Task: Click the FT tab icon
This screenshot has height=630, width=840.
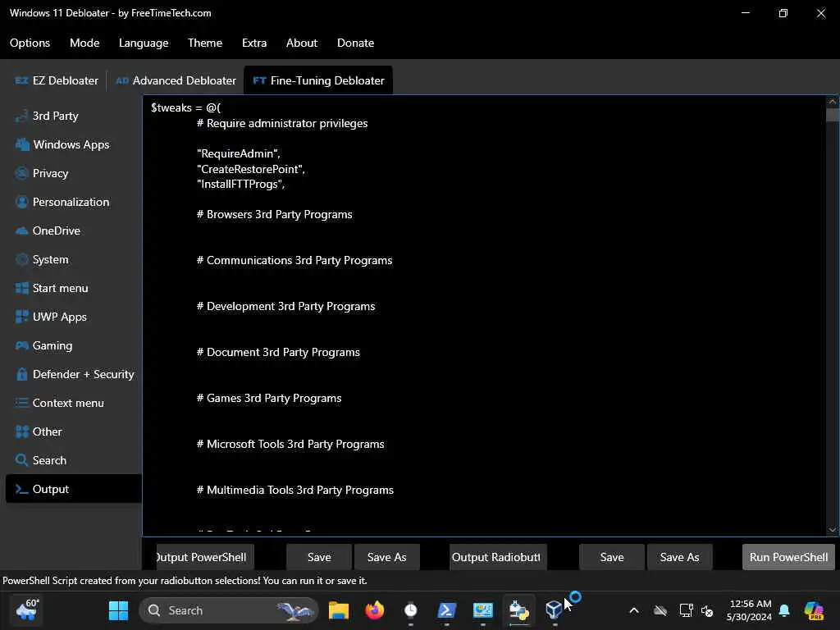Action: pos(260,81)
